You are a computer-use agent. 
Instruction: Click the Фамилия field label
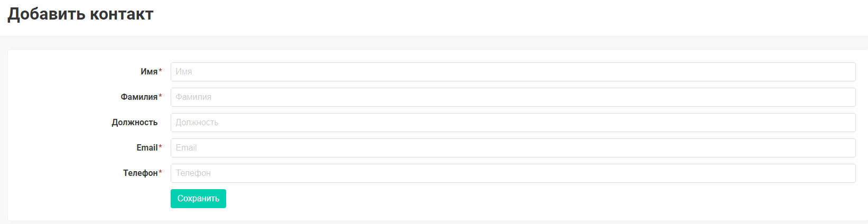pyautogui.click(x=139, y=97)
